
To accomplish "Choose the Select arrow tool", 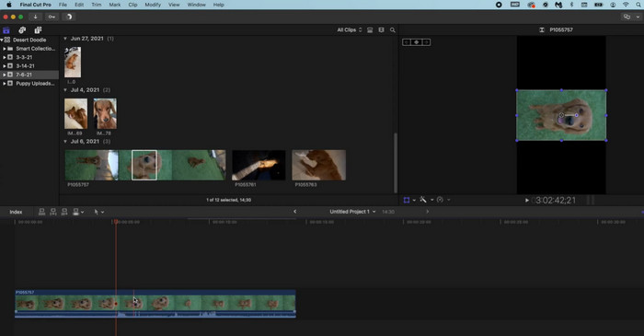I will coord(96,212).
